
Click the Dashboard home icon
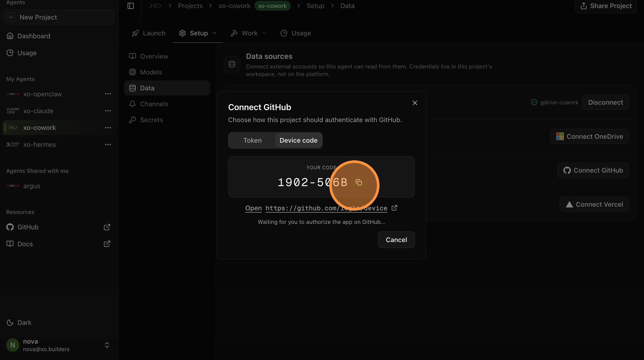tap(10, 36)
